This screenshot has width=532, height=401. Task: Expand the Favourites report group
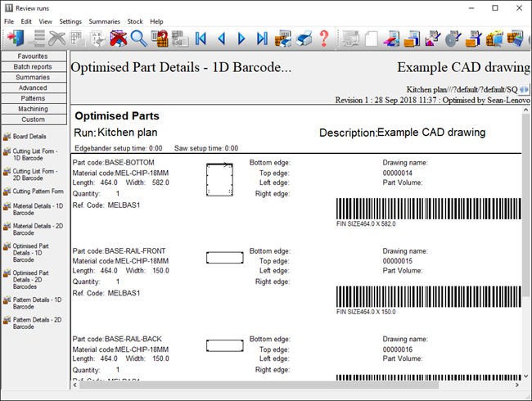(34, 56)
